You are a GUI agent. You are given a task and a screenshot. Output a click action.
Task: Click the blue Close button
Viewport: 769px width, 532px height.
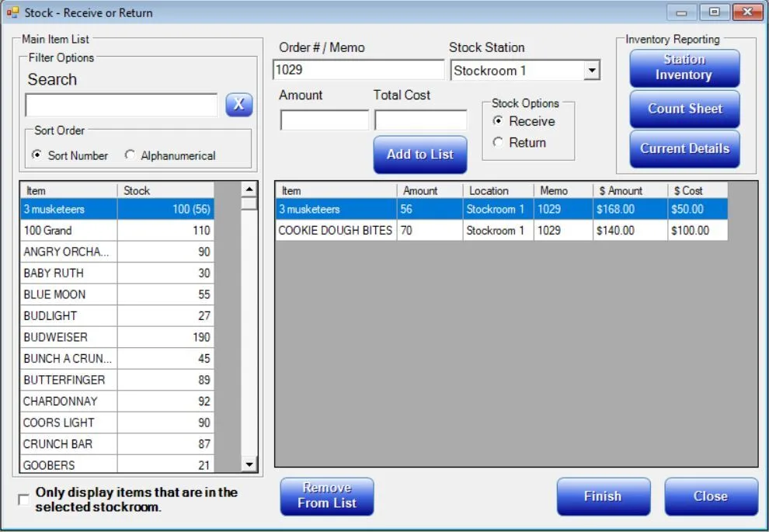tap(711, 496)
